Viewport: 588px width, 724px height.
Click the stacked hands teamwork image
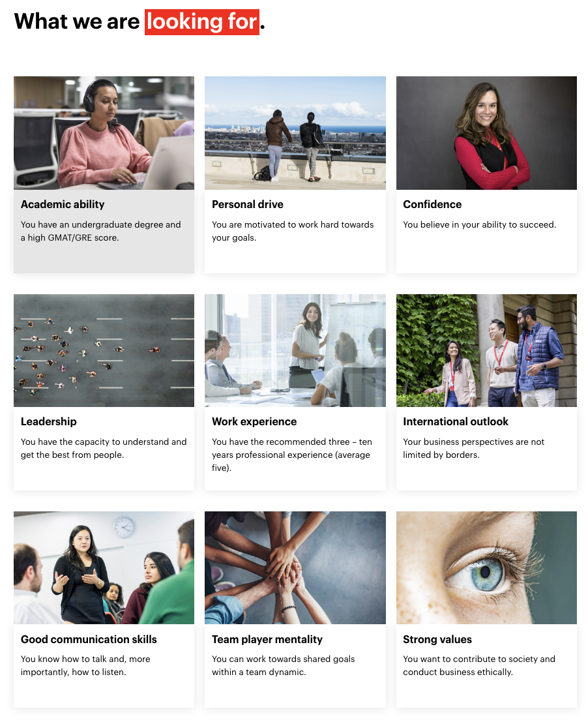click(295, 567)
